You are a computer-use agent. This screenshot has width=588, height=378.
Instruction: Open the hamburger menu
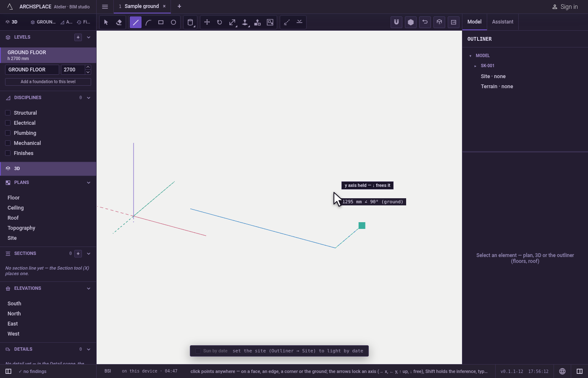click(x=105, y=6)
